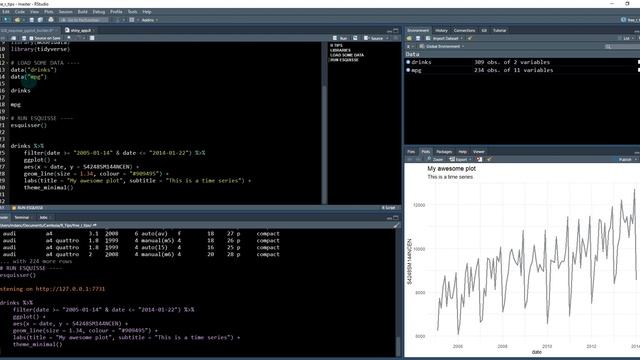Screen dimensions: 640x360
Task: Switch to the Connections tab
Action: [464, 30]
